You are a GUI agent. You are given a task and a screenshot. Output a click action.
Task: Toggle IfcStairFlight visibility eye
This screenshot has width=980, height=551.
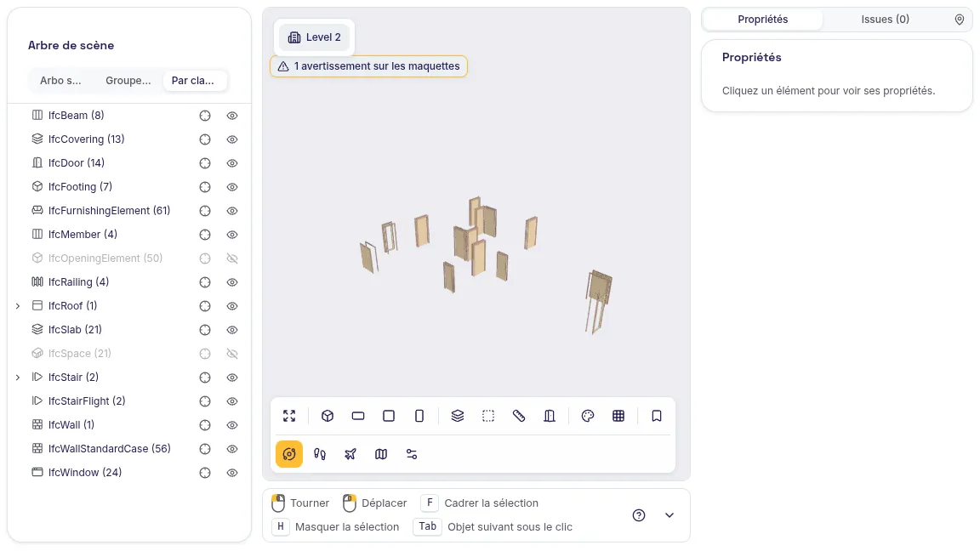pyautogui.click(x=232, y=401)
